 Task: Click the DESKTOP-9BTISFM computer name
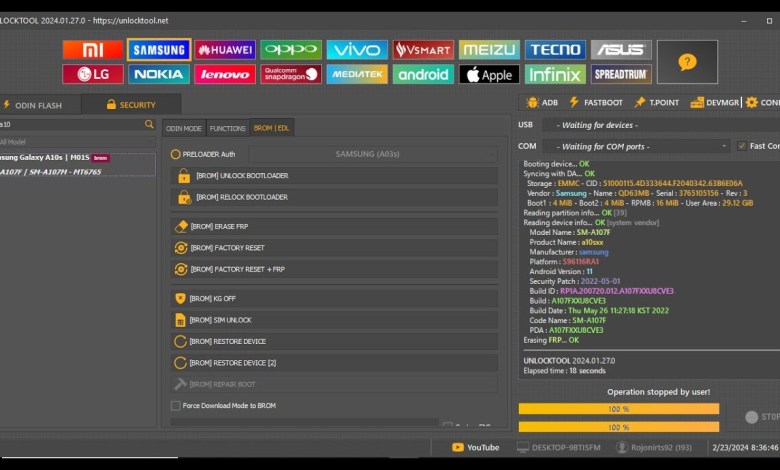(559, 448)
